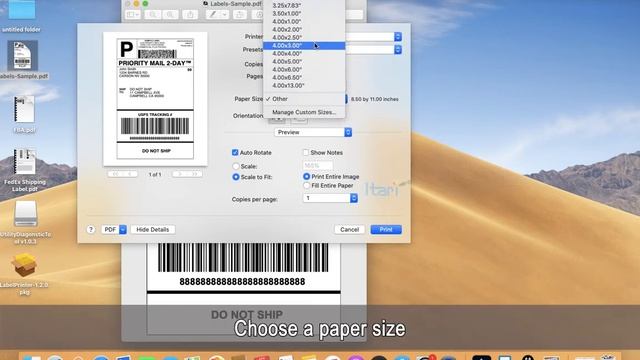
Task: Choose 3.50x1.00" paper size
Action: pyautogui.click(x=304, y=13)
